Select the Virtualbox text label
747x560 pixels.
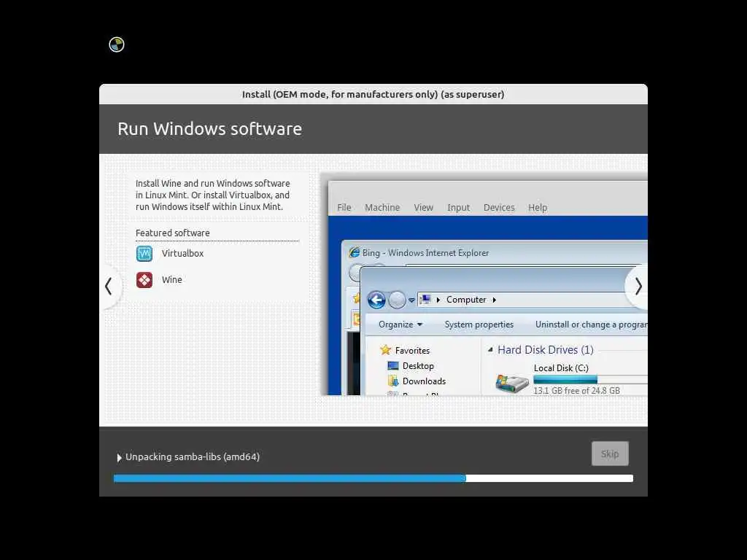[x=182, y=253]
